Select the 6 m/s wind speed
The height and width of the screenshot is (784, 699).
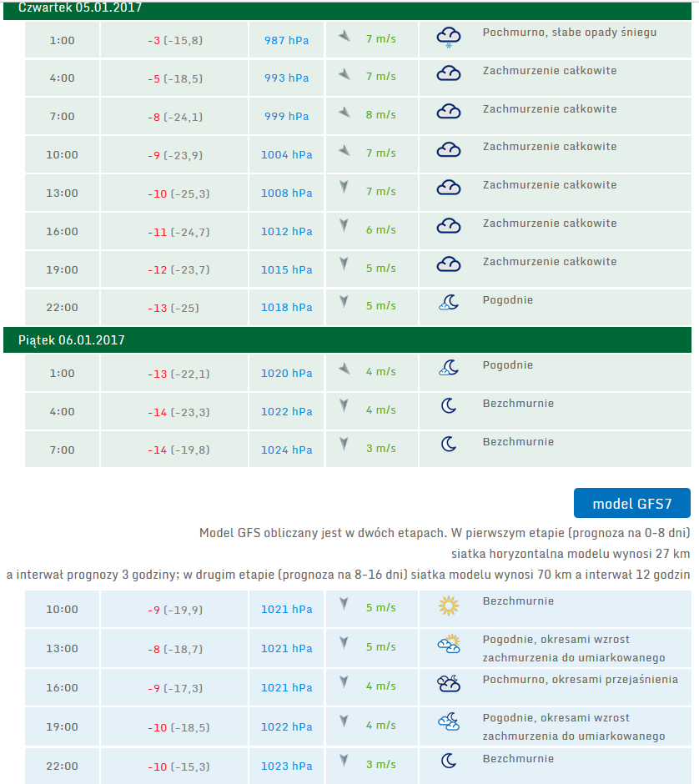(x=380, y=230)
